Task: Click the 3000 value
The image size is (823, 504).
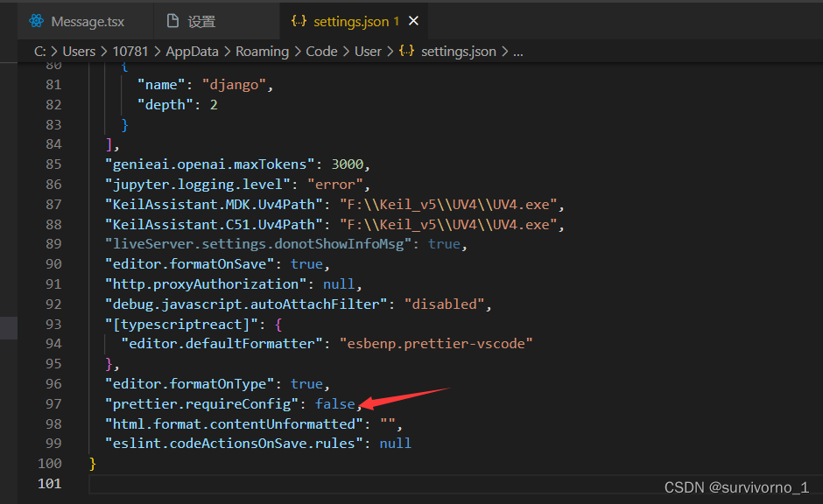Action: (x=347, y=164)
